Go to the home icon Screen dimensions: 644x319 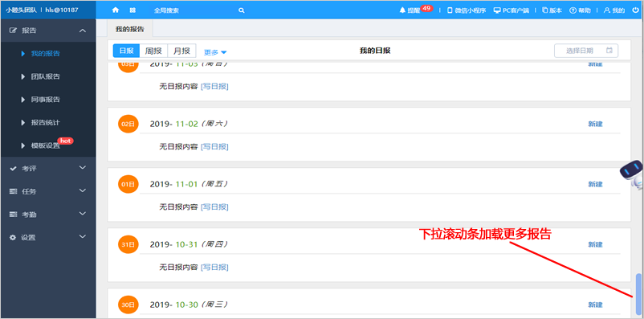tap(116, 10)
